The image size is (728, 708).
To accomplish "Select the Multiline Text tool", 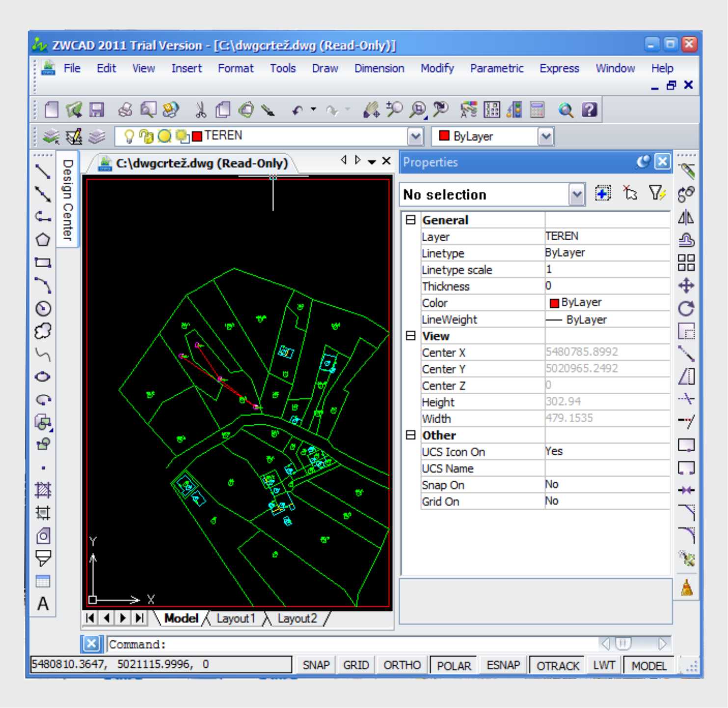I will click(43, 604).
